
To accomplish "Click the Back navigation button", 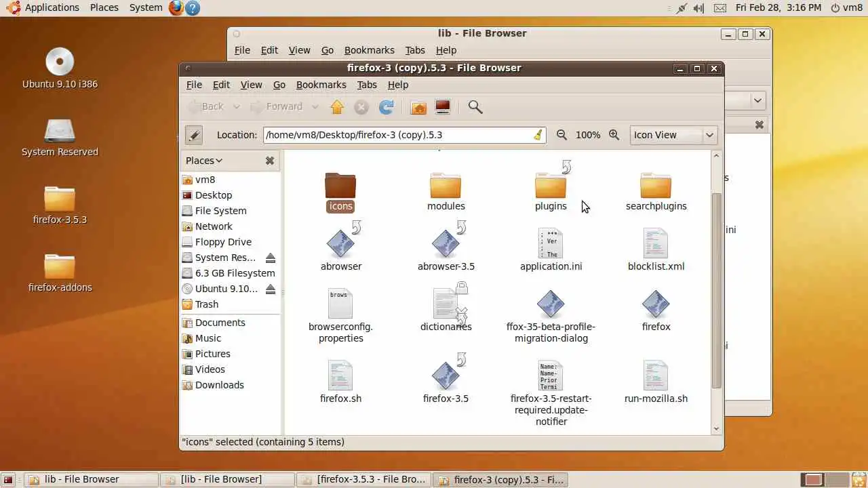I will 207,106.
